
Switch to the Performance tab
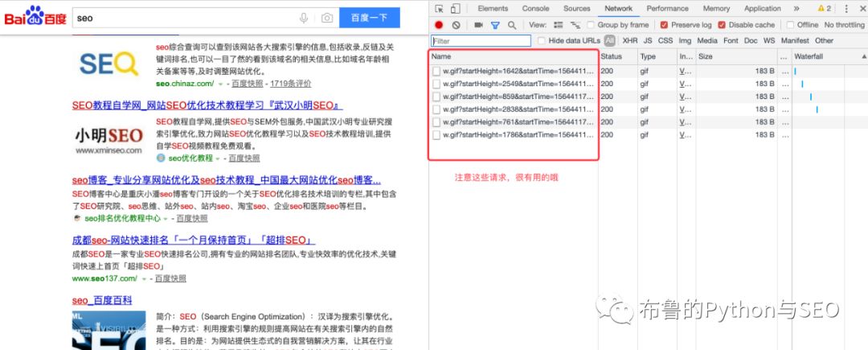(668, 8)
